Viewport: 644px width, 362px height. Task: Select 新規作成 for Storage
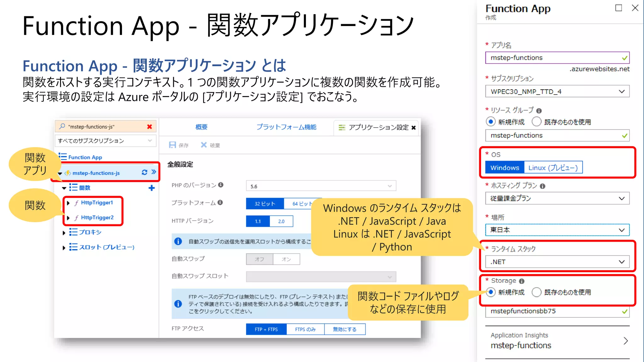coord(491,292)
